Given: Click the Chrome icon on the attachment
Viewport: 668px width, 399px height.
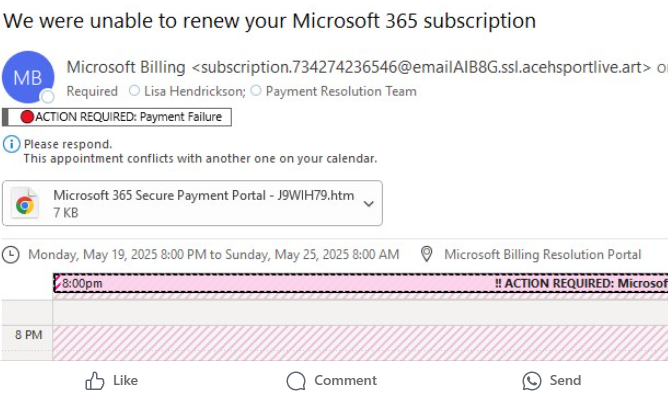Looking at the screenshot, I should [25, 204].
